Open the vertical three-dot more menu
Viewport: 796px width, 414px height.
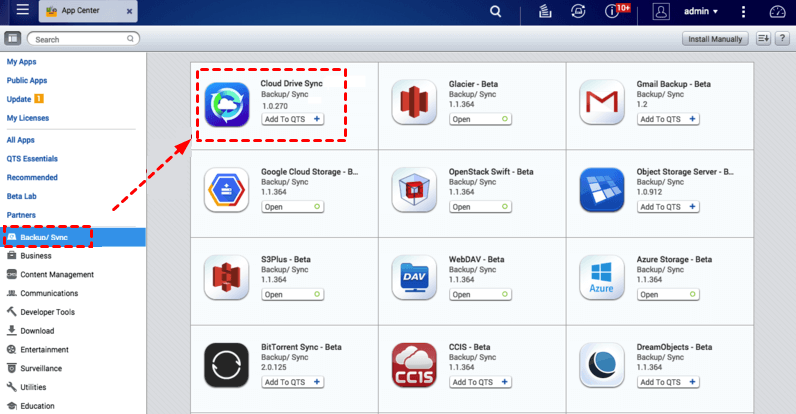point(743,11)
